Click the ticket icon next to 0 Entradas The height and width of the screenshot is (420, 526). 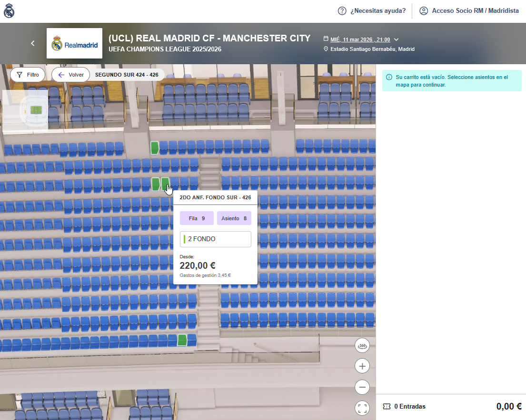(387, 407)
